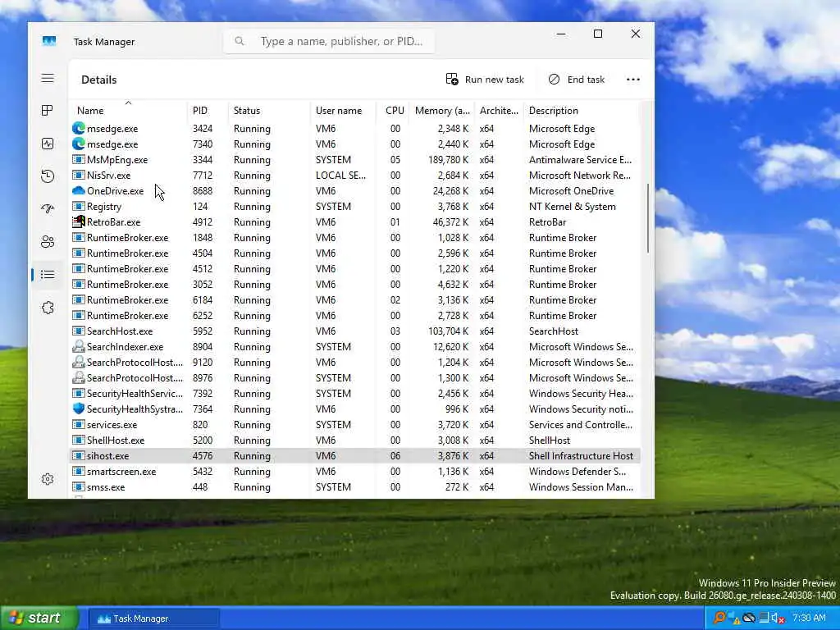Click the OneDrive.exe cloud icon
This screenshot has height=630, width=840.
[79, 190]
